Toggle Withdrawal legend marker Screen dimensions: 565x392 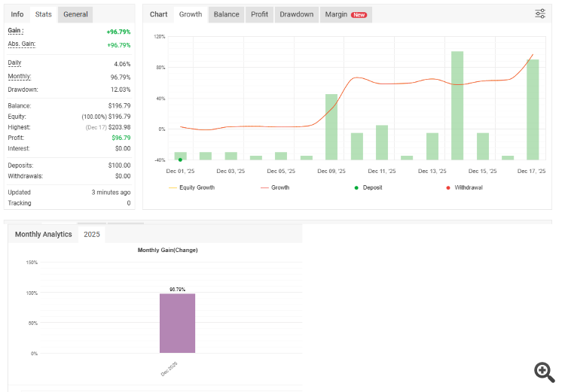tap(465, 187)
